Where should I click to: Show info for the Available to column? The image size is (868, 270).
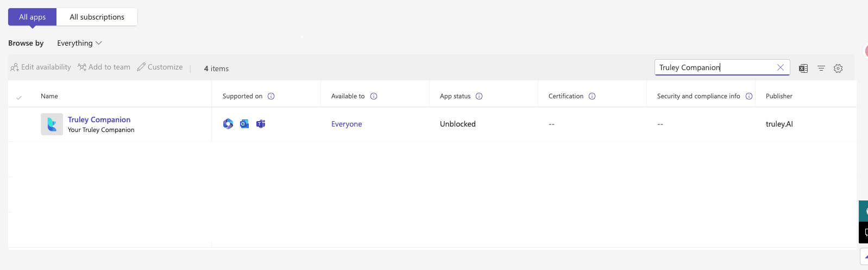[x=374, y=96]
